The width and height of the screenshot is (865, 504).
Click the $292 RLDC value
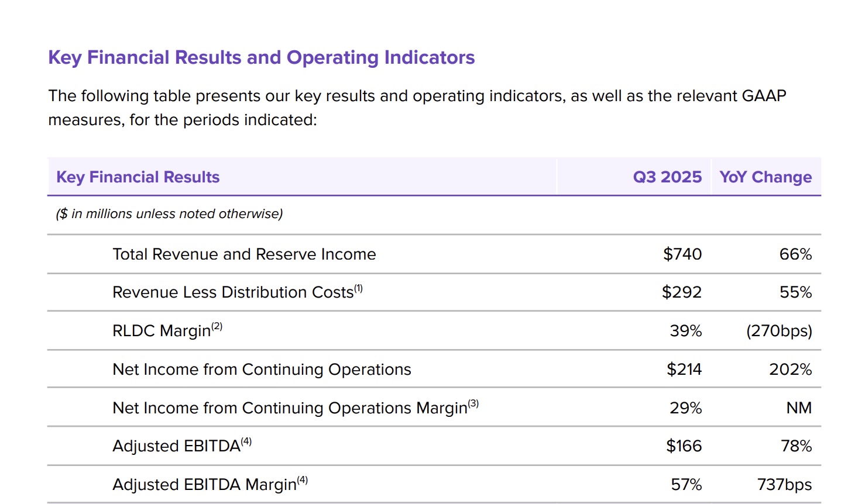[682, 292]
